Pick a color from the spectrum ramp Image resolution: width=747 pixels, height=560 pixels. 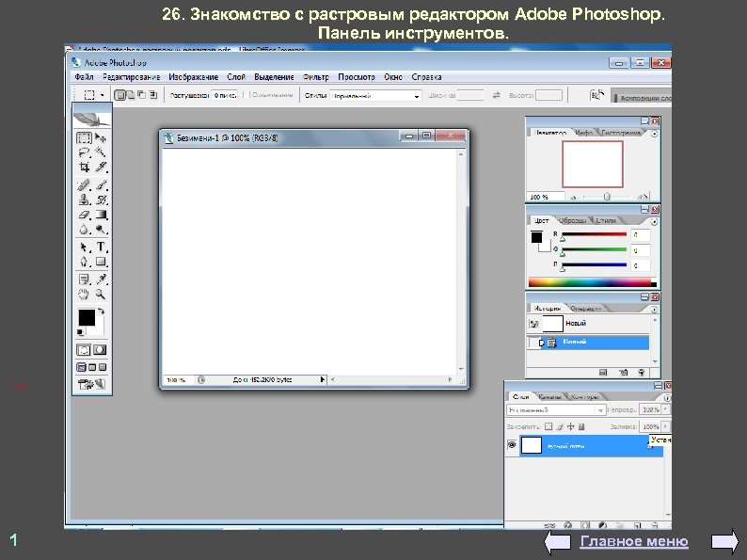[593, 282]
